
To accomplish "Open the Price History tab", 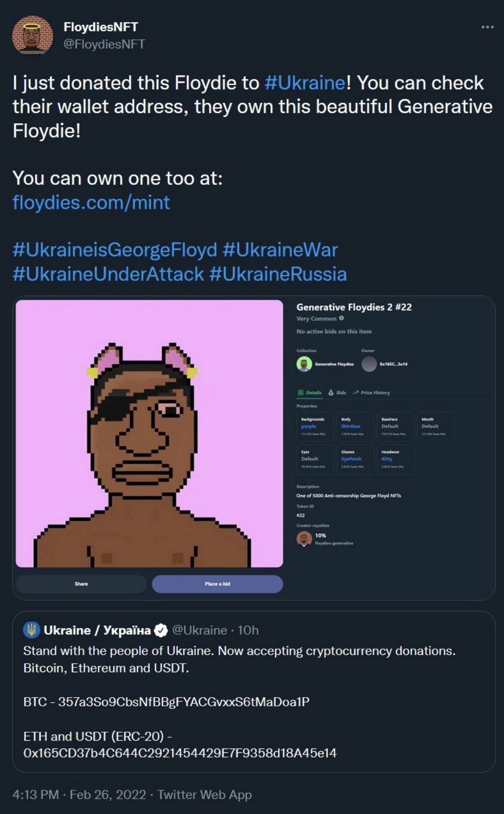I will click(x=371, y=393).
